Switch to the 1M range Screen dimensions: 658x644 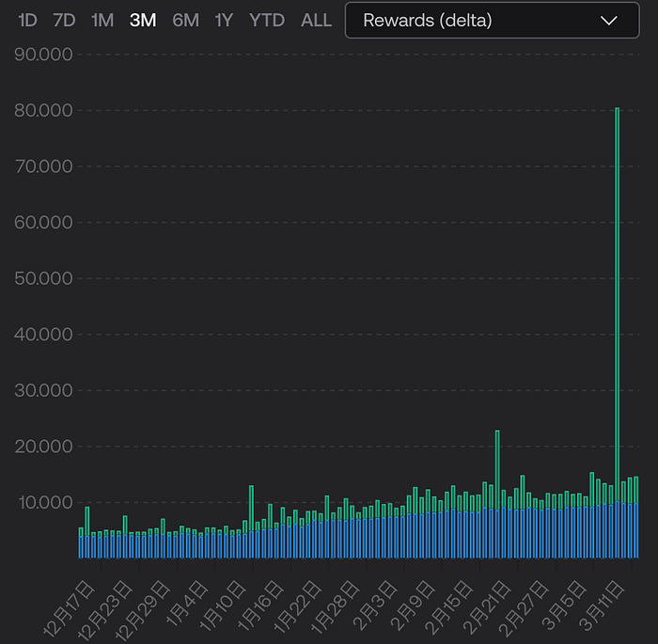(x=102, y=20)
